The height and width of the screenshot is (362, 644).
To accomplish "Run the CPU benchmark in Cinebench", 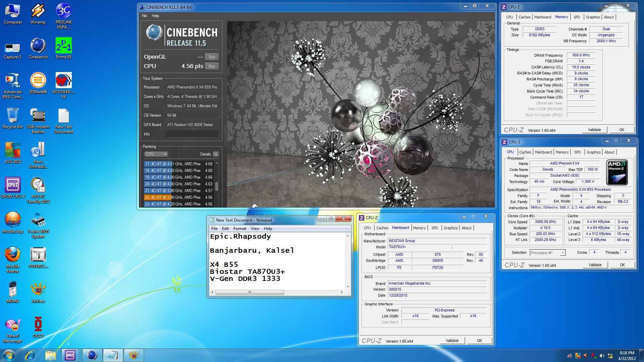I will (212, 66).
